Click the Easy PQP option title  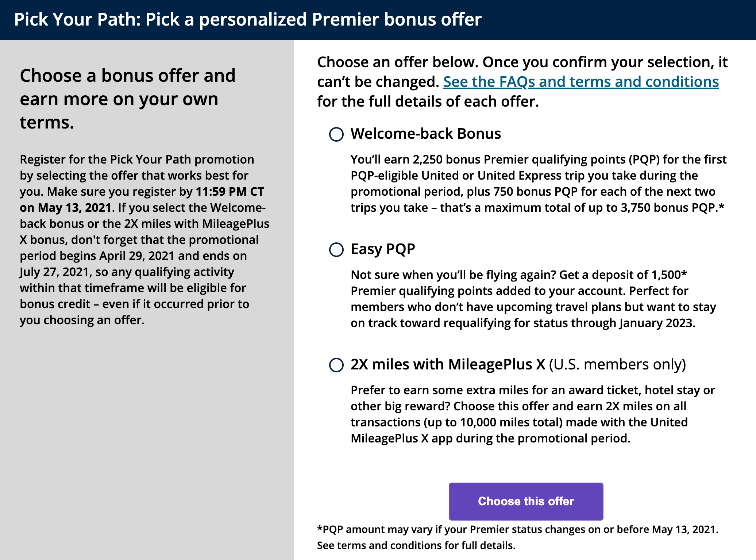pos(383,249)
